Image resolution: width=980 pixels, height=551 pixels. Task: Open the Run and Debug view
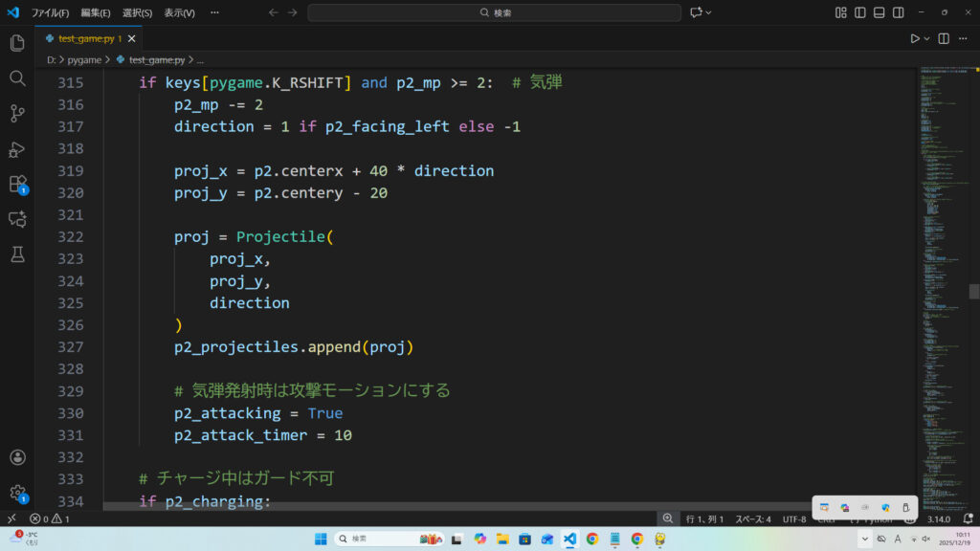(x=17, y=149)
